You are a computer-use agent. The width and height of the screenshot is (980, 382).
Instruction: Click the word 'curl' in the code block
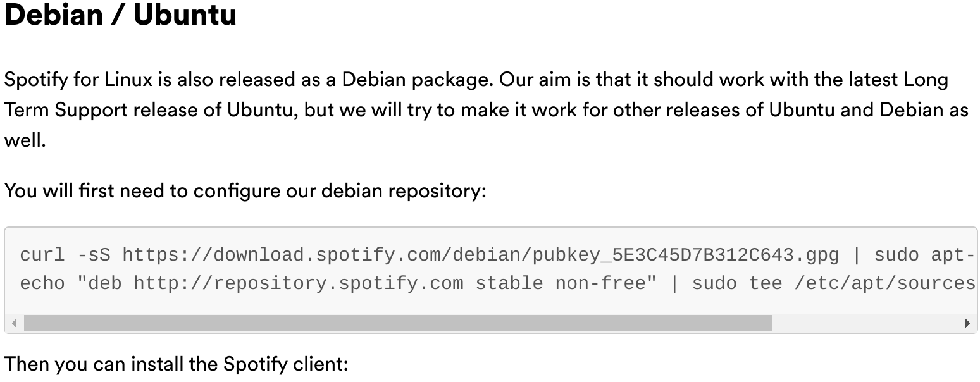pyautogui.click(x=42, y=255)
